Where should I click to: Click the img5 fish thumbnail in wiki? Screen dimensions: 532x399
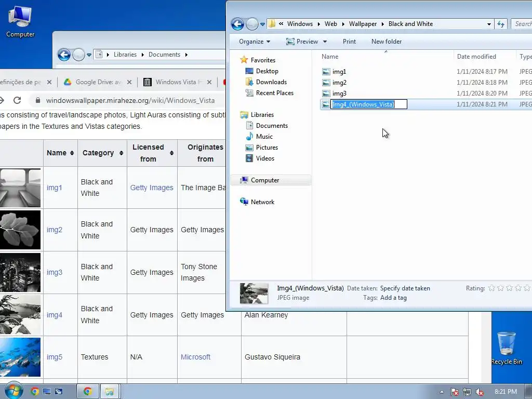(20, 357)
